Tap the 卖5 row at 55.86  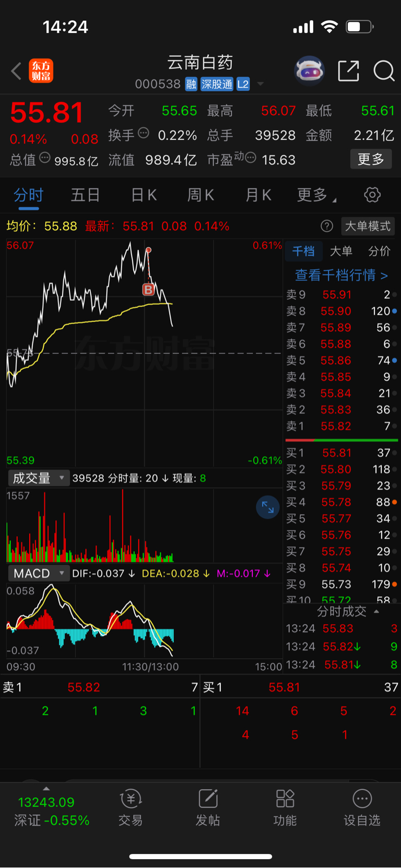[341, 361]
